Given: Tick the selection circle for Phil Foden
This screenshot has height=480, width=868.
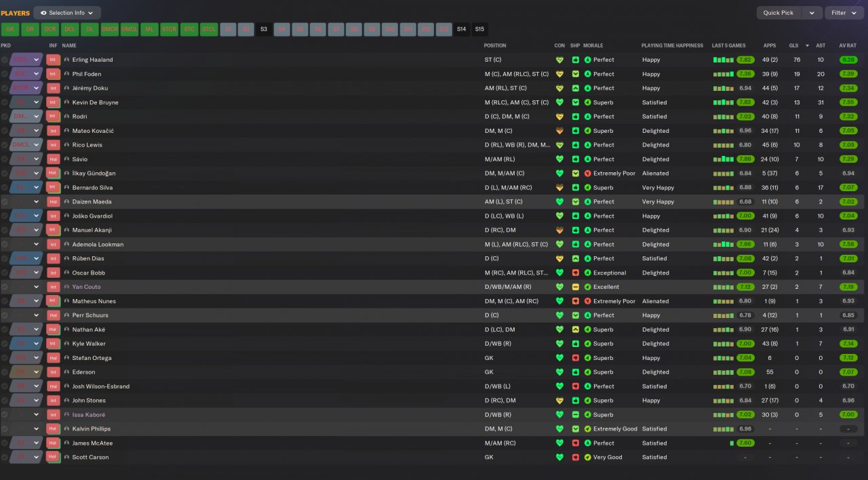Looking at the screenshot, I should pyautogui.click(x=5, y=74).
